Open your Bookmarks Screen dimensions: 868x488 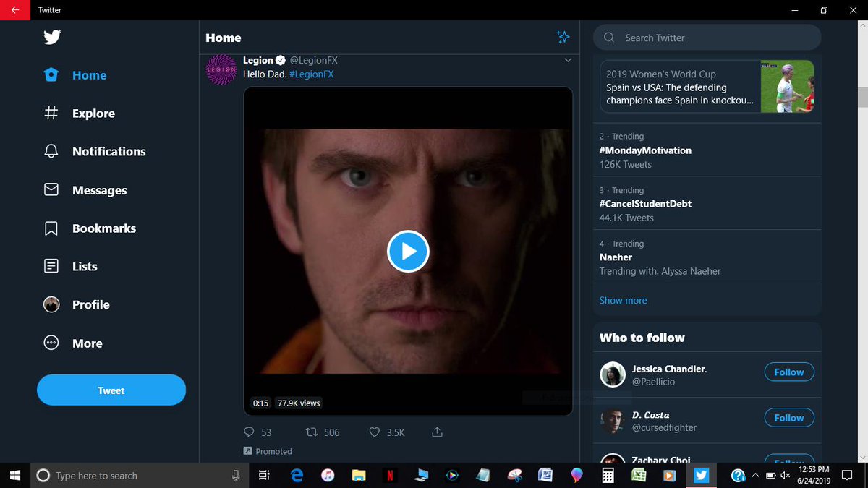point(103,228)
